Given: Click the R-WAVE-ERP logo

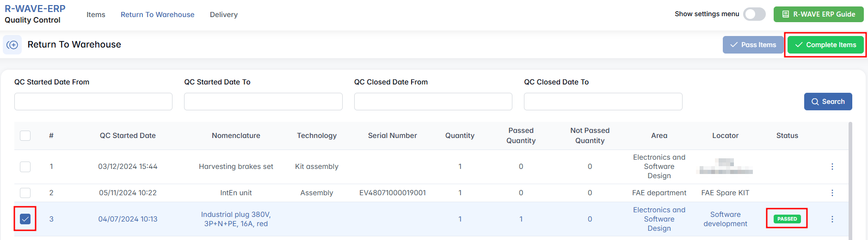Looking at the screenshot, I should 35,9.
